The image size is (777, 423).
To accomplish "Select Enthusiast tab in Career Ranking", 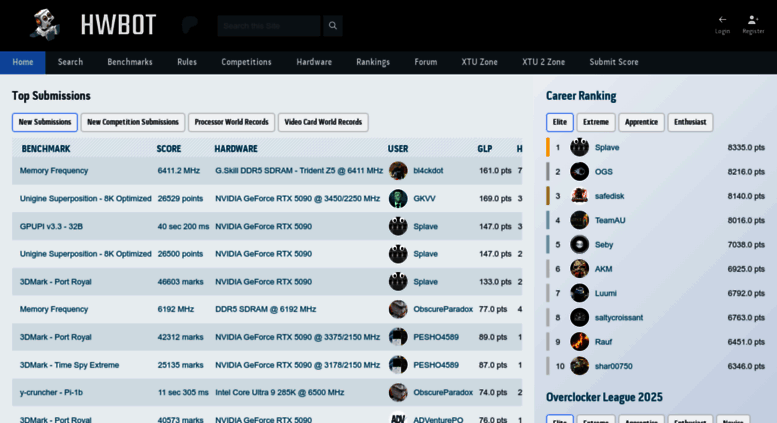I will click(690, 122).
